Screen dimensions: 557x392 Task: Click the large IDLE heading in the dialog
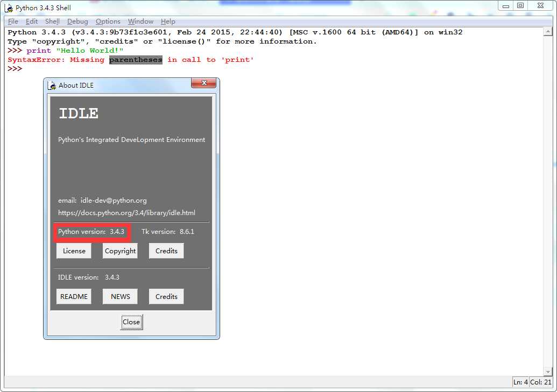pyautogui.click(x=79, y=113)
